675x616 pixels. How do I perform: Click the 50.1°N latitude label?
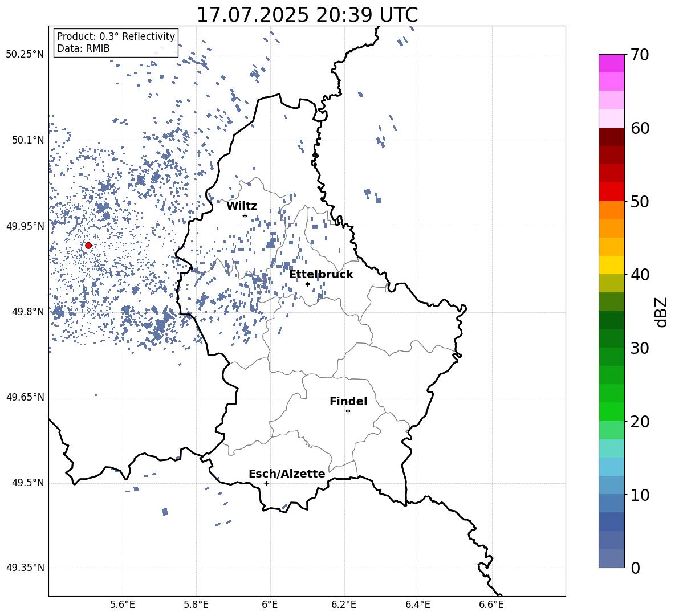27,140
